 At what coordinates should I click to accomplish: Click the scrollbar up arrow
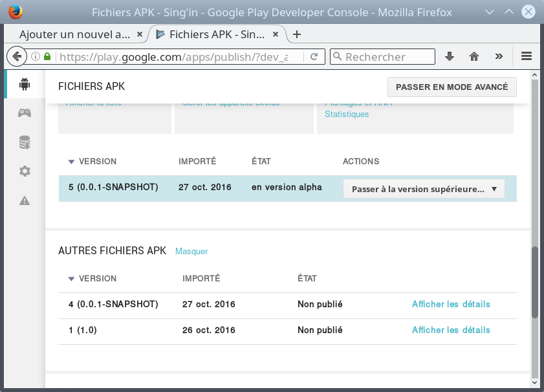tap(535, 74)
